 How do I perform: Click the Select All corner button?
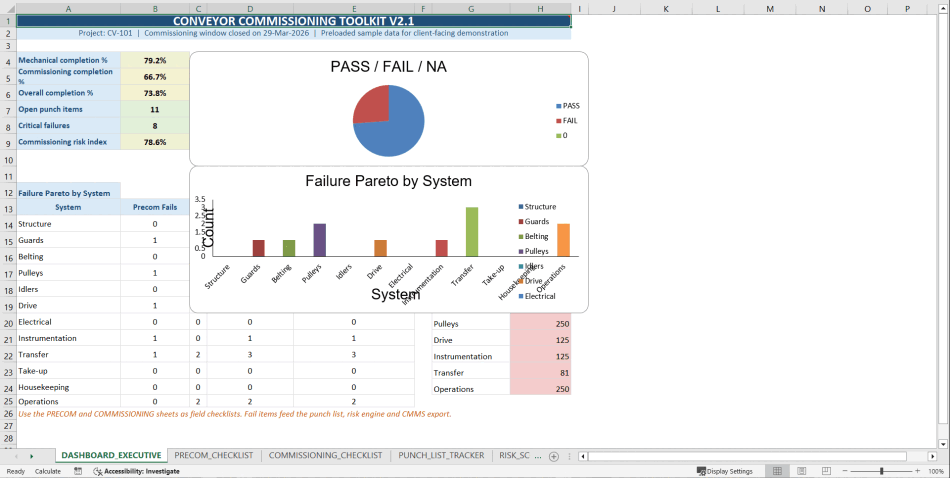[x=8, y=9]
